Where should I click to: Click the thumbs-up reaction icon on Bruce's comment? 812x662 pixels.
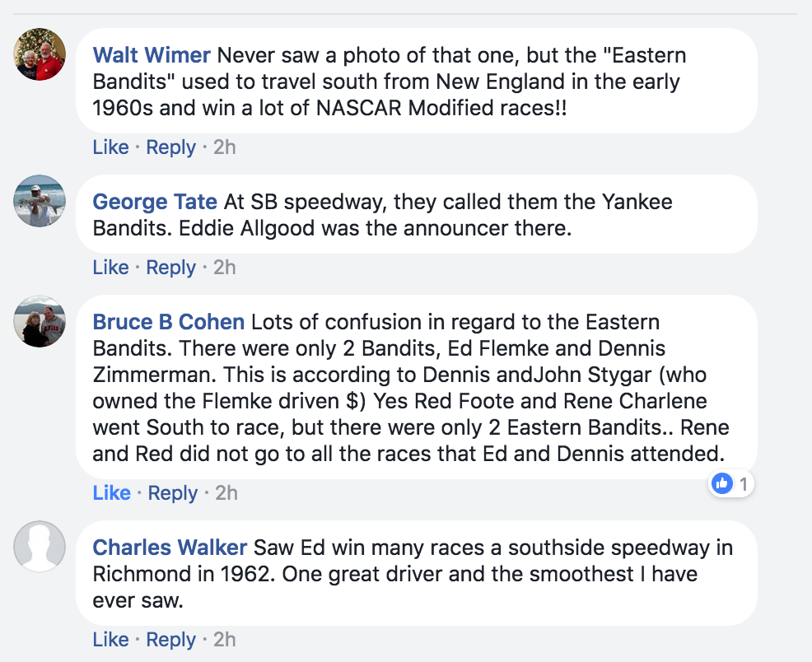click(x=722, y=484)
